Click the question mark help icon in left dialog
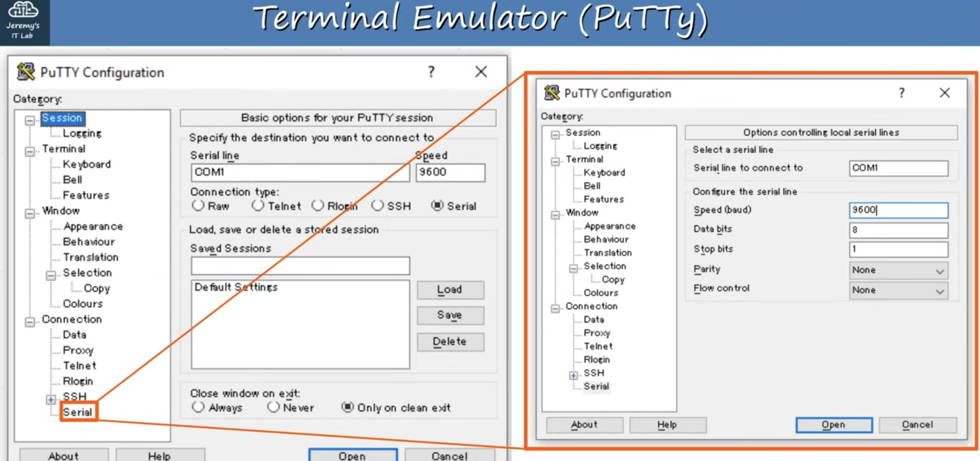 431,72
